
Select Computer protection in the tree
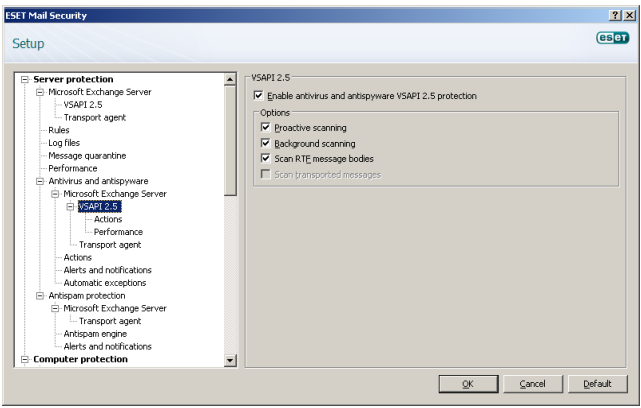click(x=80, y=359)
